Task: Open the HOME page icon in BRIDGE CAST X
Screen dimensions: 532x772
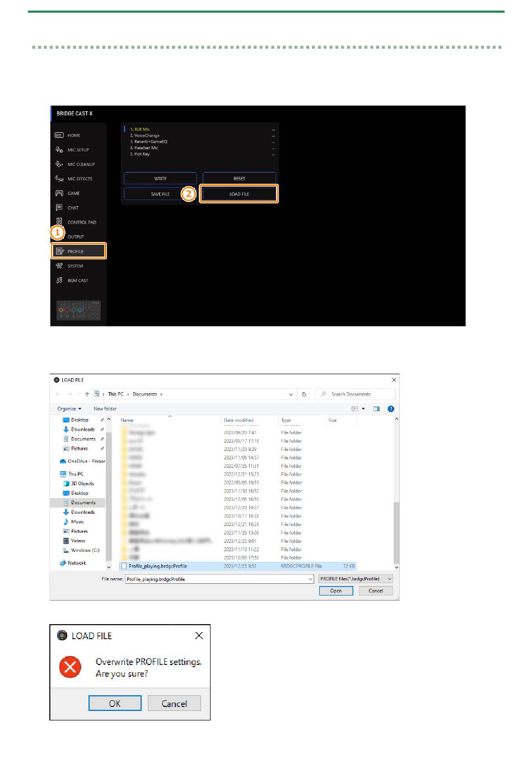Action: click(x=59, y=136)
